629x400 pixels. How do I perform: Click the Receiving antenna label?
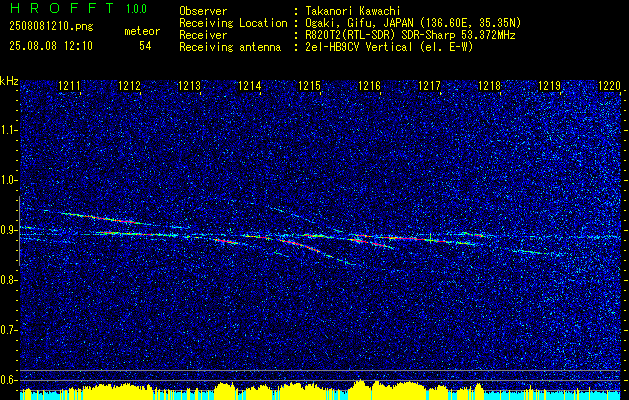pos(230,47)
